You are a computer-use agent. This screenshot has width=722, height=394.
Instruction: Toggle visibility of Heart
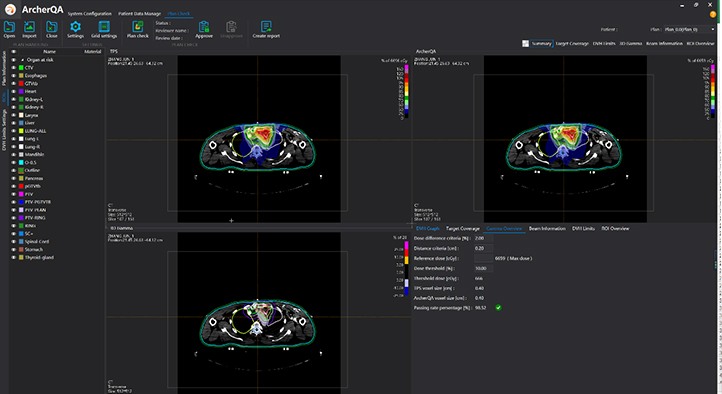click(x=14, y=91)
